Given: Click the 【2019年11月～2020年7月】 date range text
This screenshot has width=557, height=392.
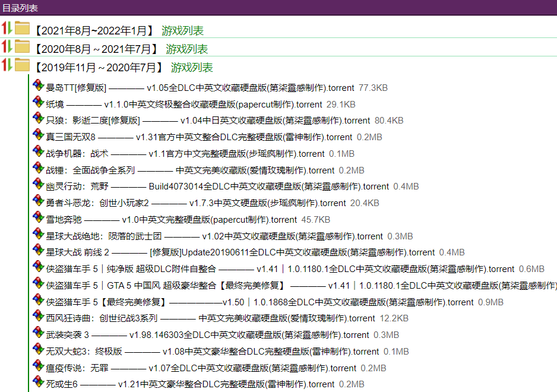Looking at the screenshot, I should (99, 68).
